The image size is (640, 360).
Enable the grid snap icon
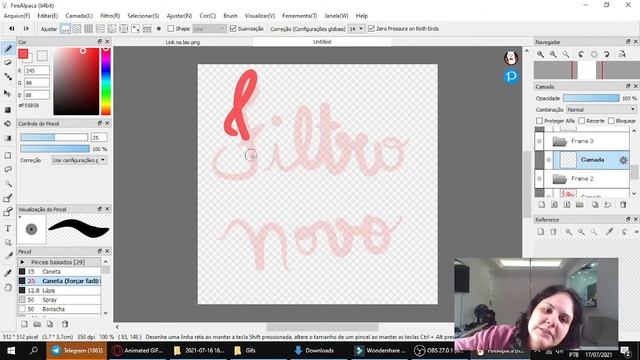pos(88,29)
